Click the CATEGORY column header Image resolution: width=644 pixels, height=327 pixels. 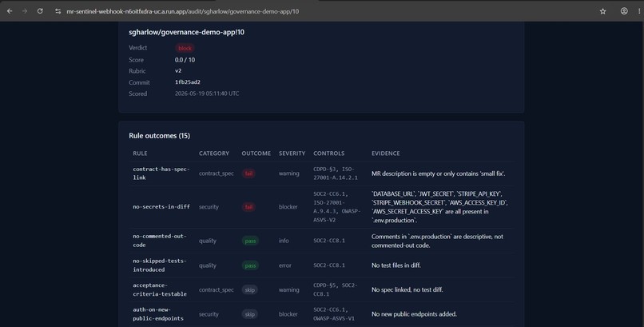tap(214, 154)
